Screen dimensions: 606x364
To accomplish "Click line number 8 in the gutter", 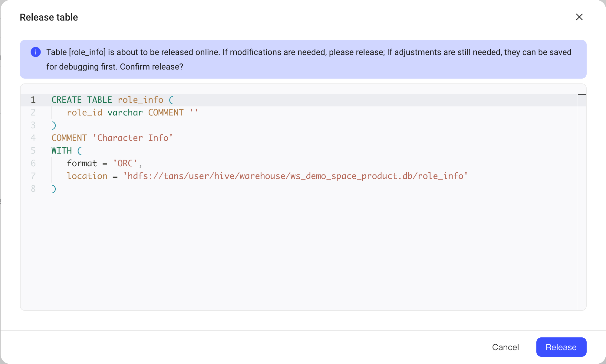I will point(33,189).
